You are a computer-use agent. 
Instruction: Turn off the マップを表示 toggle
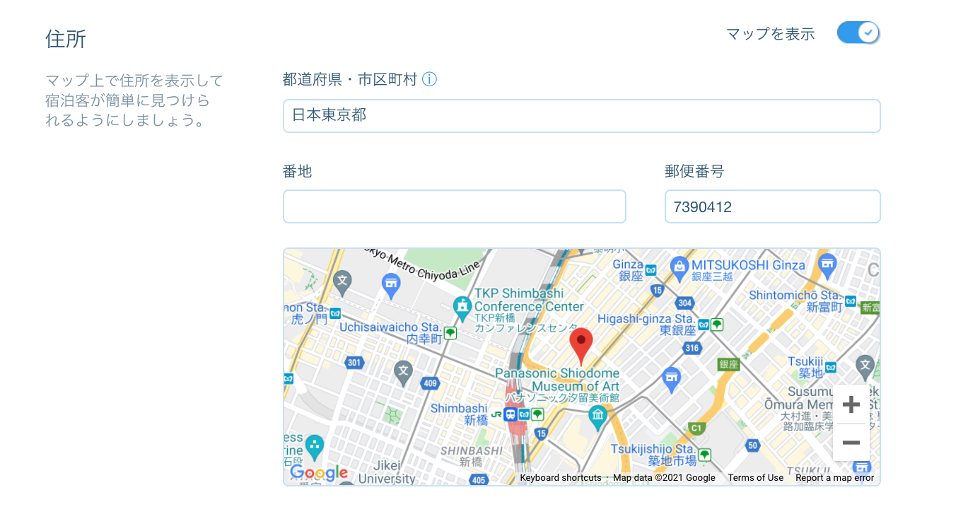(x=858, y=33)
